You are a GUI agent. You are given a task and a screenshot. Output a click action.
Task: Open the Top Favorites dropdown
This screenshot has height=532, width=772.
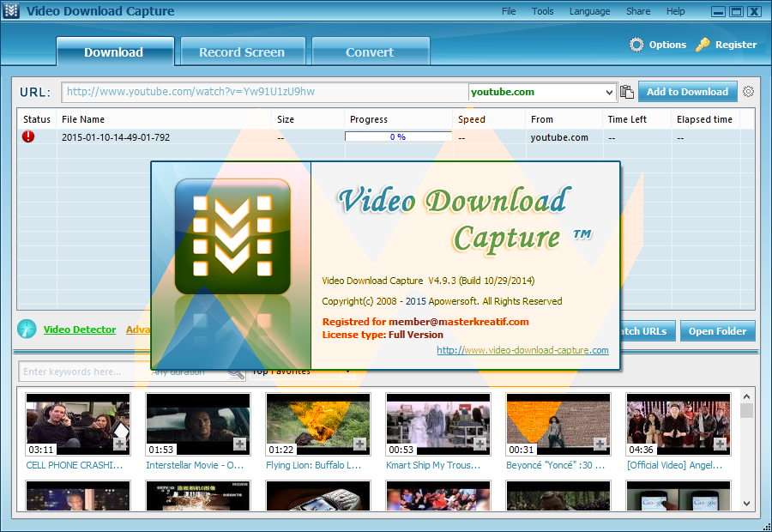347,372
